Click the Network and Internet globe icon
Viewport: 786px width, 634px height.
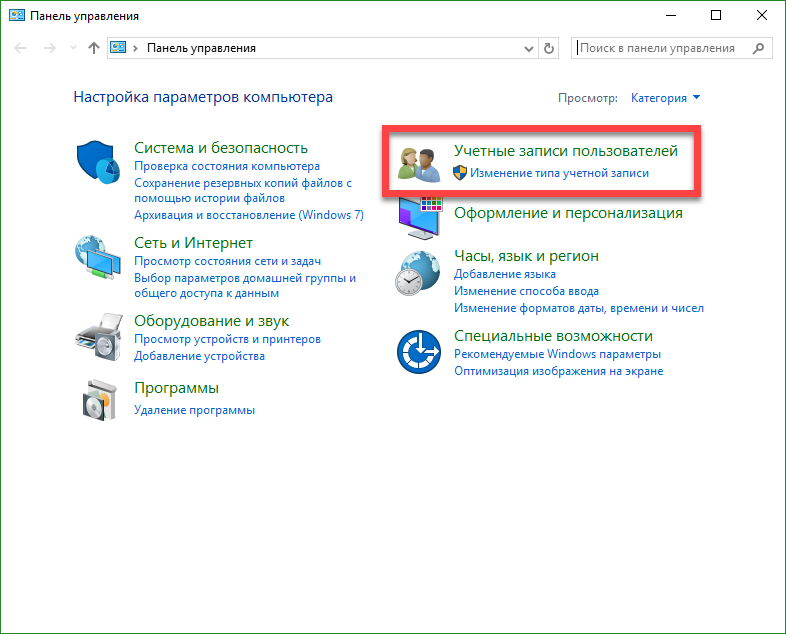[x=98, y=258]
